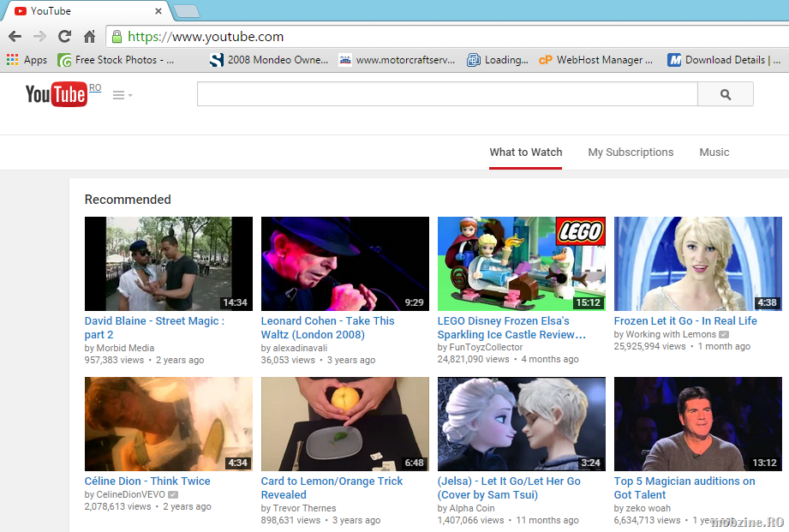
Task: Open Leonard Cohen video thumbnail
Action: (x=344, y=264)
